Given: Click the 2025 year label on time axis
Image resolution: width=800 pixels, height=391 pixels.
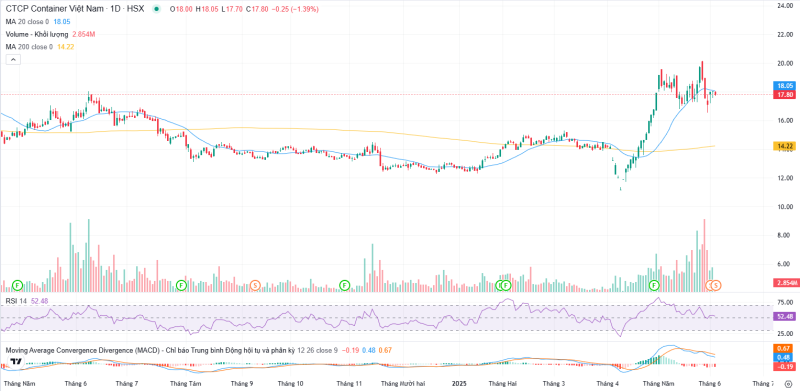Looking at the screenshot, I should click(x=460, y=383).
